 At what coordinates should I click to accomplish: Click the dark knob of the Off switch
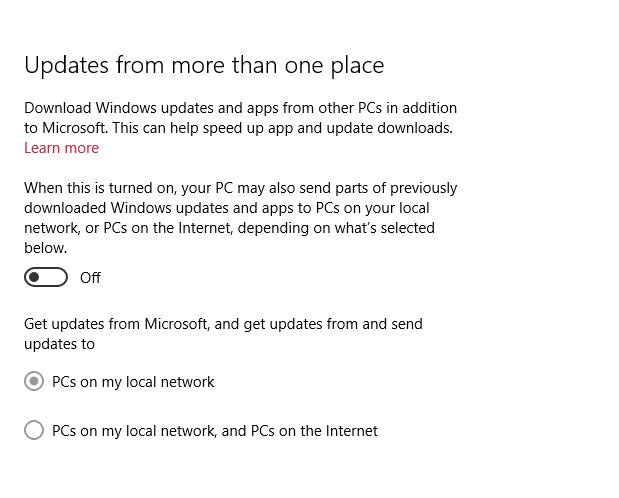tap(36, 277)
